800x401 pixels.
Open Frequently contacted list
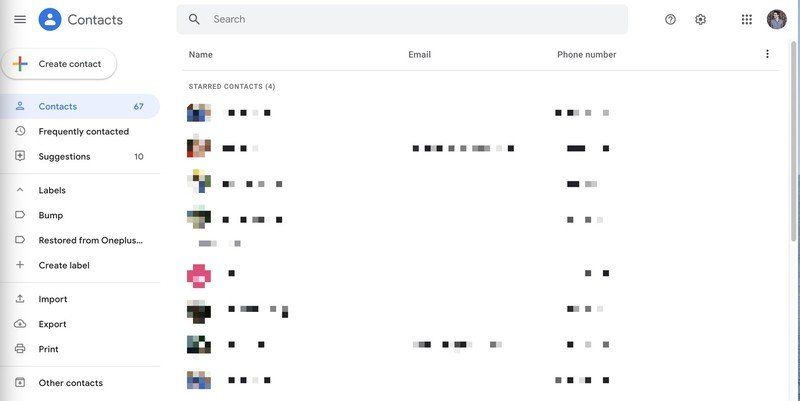83,131
